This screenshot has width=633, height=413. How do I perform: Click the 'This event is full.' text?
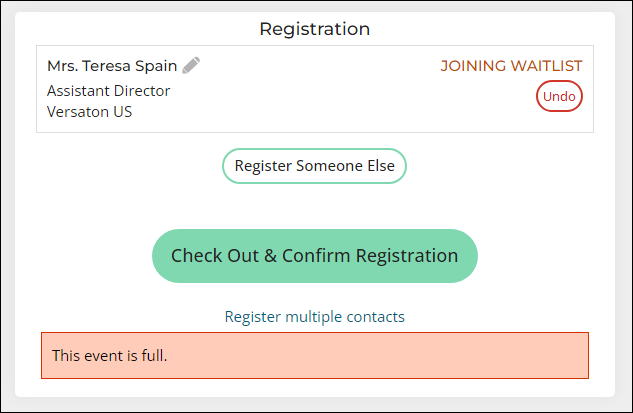click(109, 356)
